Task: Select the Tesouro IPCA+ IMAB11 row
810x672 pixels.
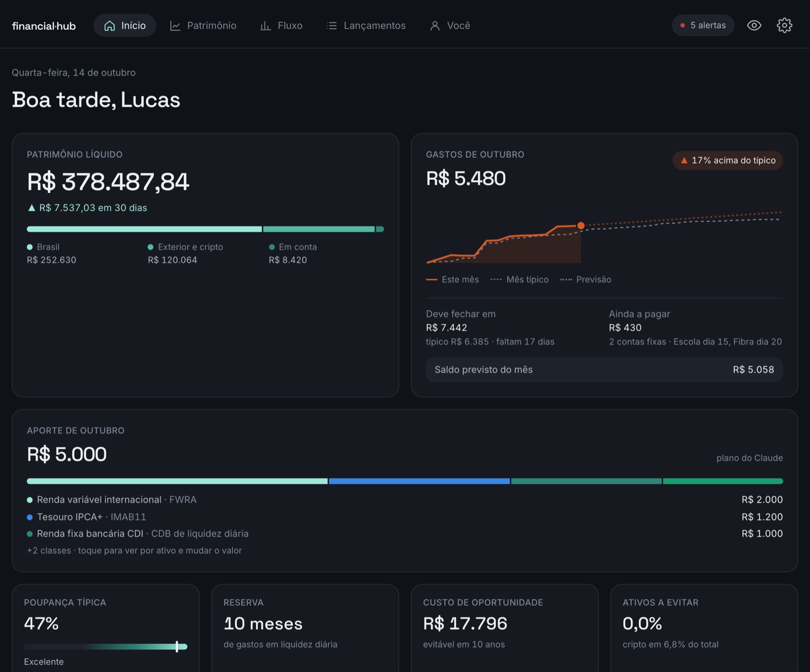Action: [x=405, y=517]
